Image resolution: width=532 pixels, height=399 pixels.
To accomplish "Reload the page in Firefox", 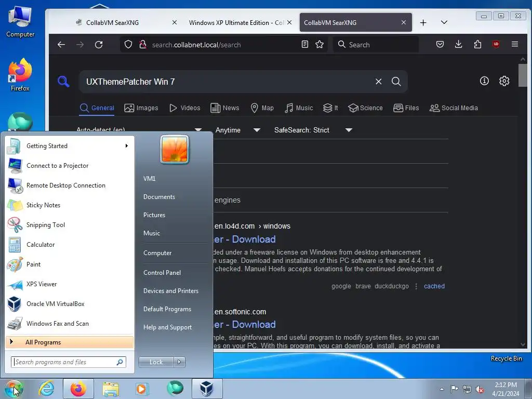I will tap(99, 45).
